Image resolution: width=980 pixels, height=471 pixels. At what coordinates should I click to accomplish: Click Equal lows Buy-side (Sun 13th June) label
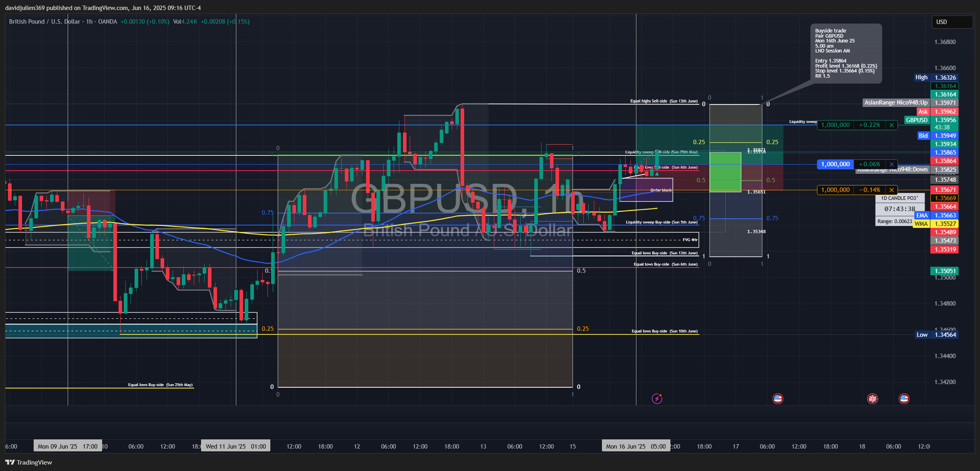[x=664, y=253]
